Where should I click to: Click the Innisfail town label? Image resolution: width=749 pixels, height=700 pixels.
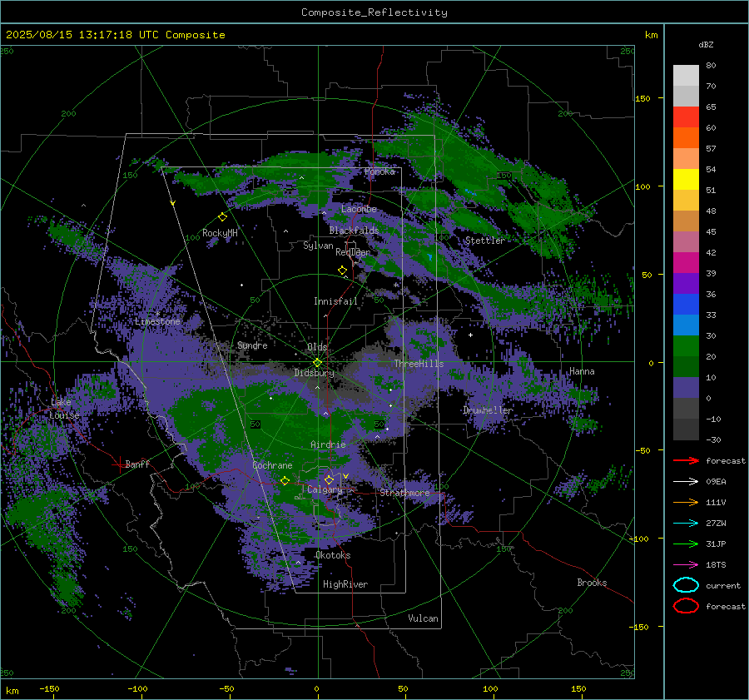(x=335, y=301)
